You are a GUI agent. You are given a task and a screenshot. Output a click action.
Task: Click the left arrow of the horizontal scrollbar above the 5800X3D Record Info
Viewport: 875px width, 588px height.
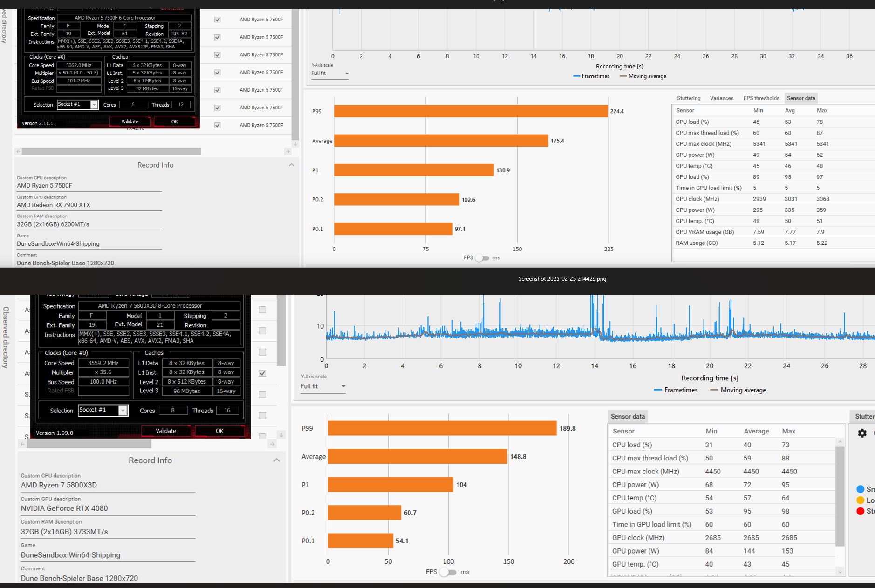pos(22,444)
